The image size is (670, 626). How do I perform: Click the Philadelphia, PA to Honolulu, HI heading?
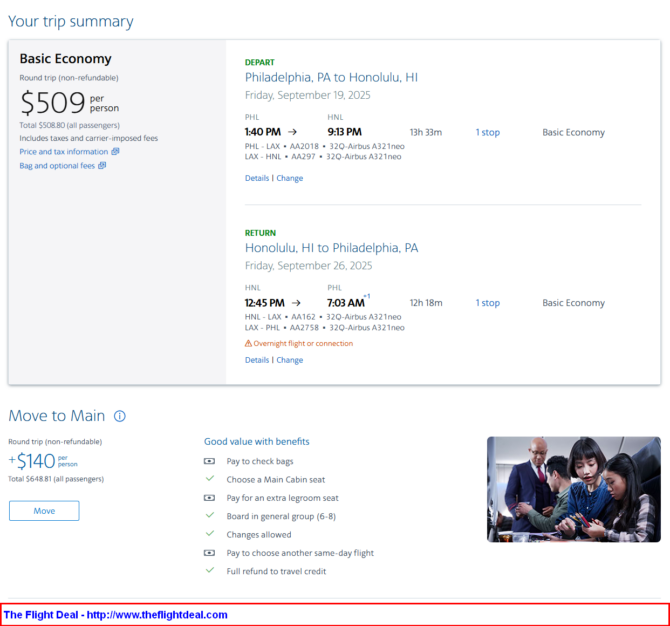331,77
